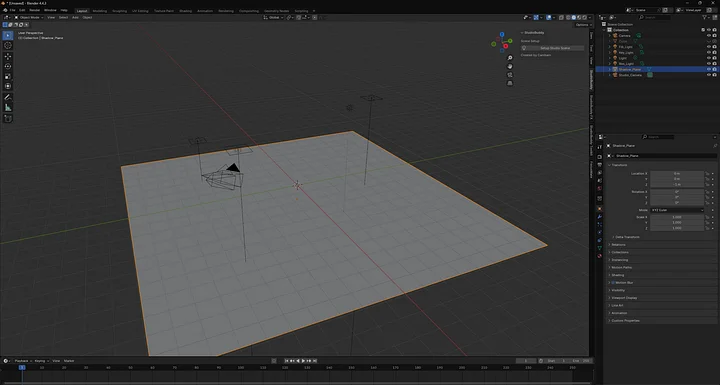Toggle Collection eye visibility in outliner
The image size is (720, 385).
point(709,30)
